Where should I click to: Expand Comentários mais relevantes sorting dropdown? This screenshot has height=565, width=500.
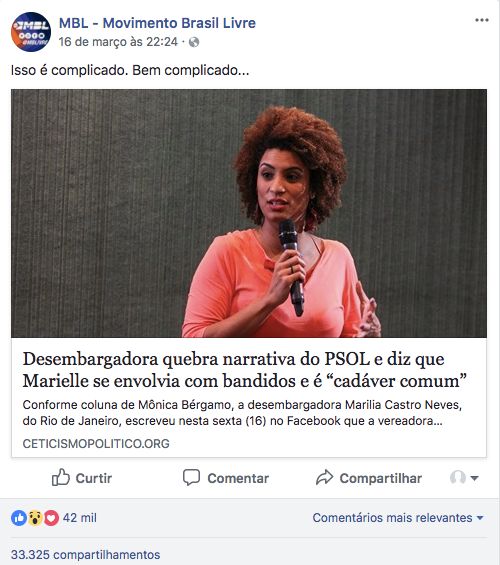398,518
